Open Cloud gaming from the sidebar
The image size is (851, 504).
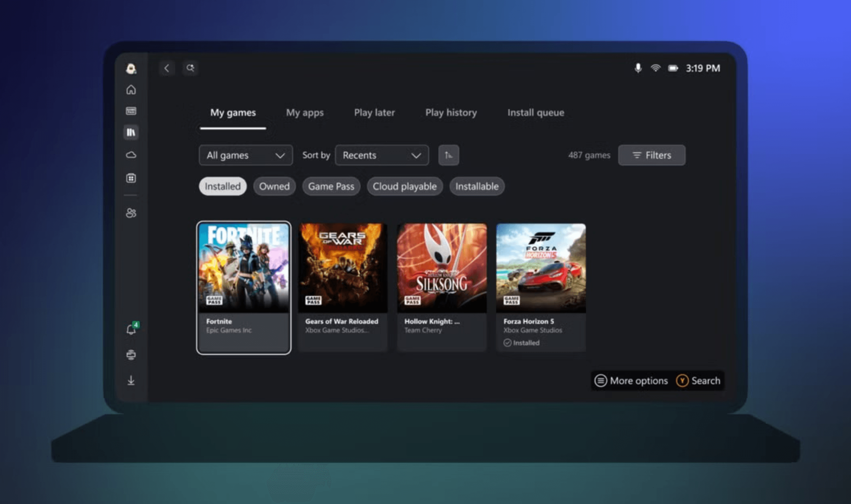click(131, 155)
